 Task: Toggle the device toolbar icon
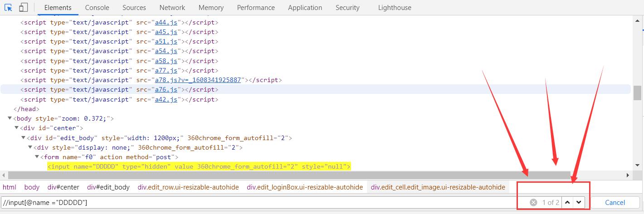point(23,7)
